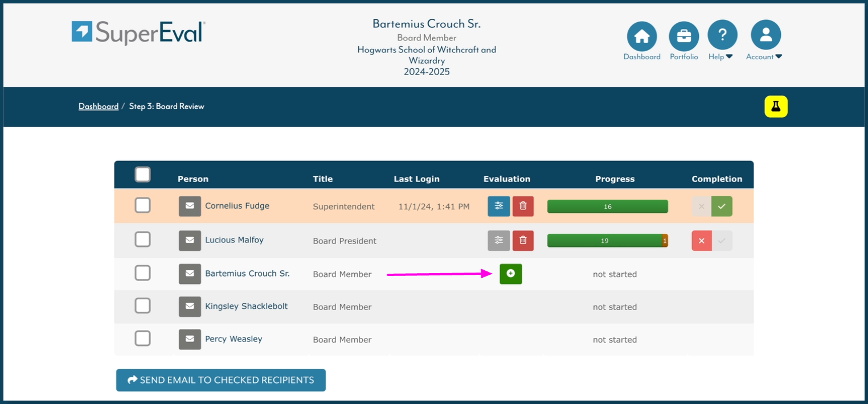Check the box for Cornelius Fudge
This screenshot has height=404, width=868.
pyautogui.click(x=142, y=205)
